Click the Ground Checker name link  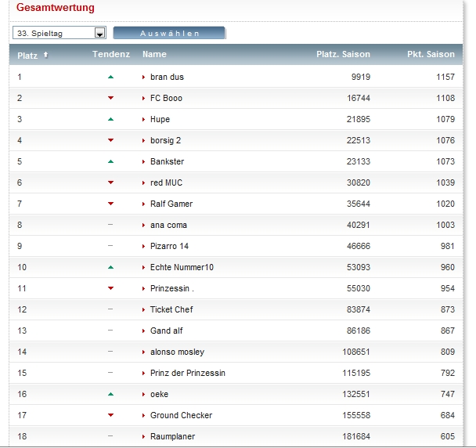181,415
